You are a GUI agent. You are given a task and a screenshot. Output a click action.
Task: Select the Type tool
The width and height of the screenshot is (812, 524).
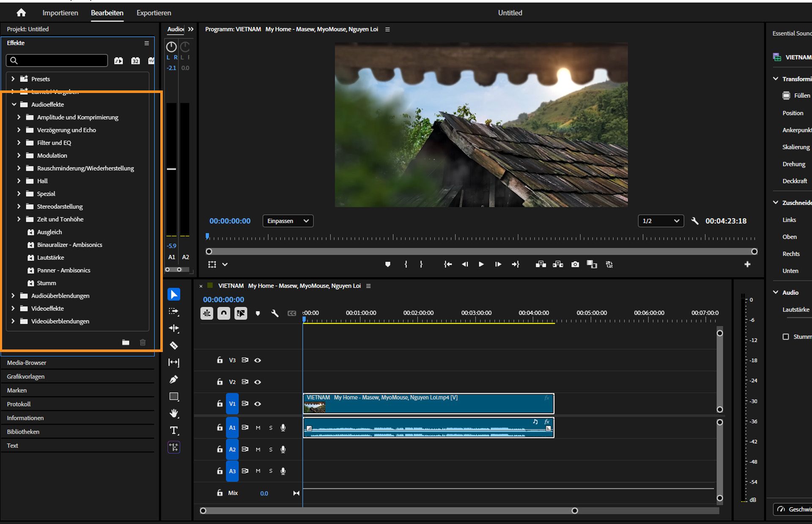174,430
